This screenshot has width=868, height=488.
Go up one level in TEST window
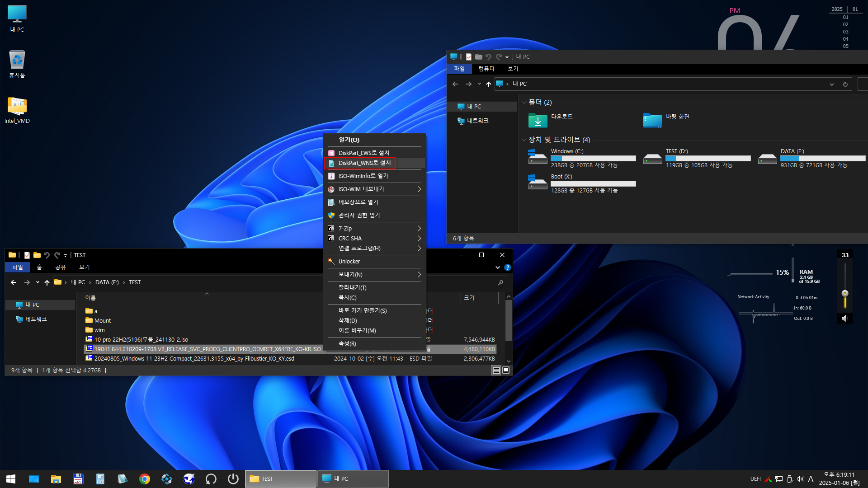47,282
